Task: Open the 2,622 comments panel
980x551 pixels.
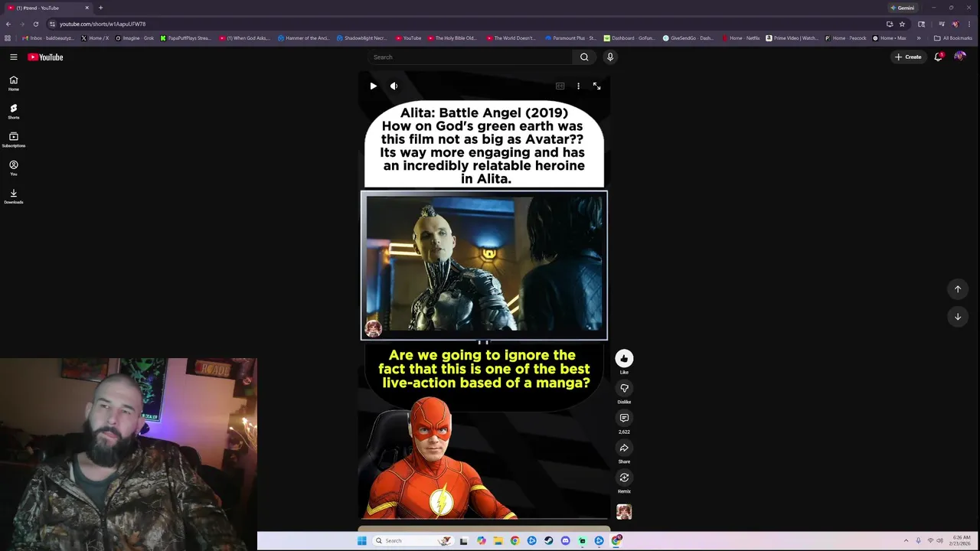Action: (x=624, y=418)
